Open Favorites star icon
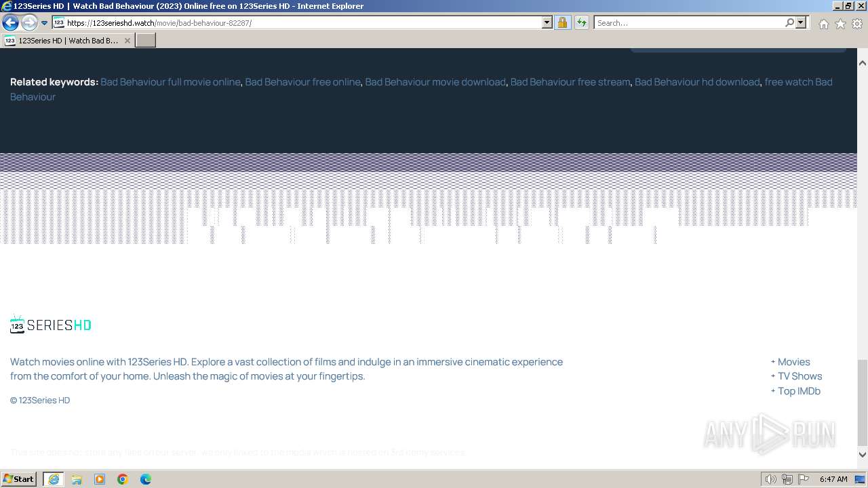This screenshot has height=488, width=868. pos(840,24)
